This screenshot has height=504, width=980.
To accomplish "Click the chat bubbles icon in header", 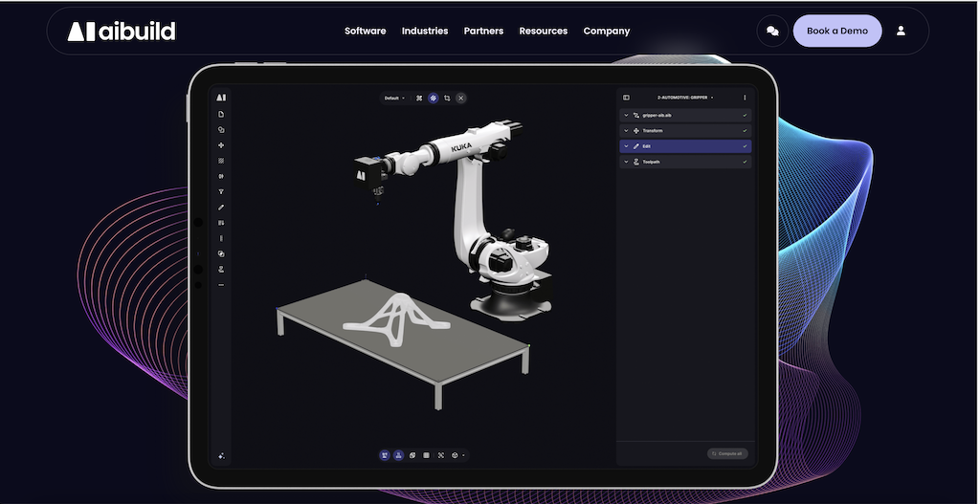I will [x=772, y=31].
